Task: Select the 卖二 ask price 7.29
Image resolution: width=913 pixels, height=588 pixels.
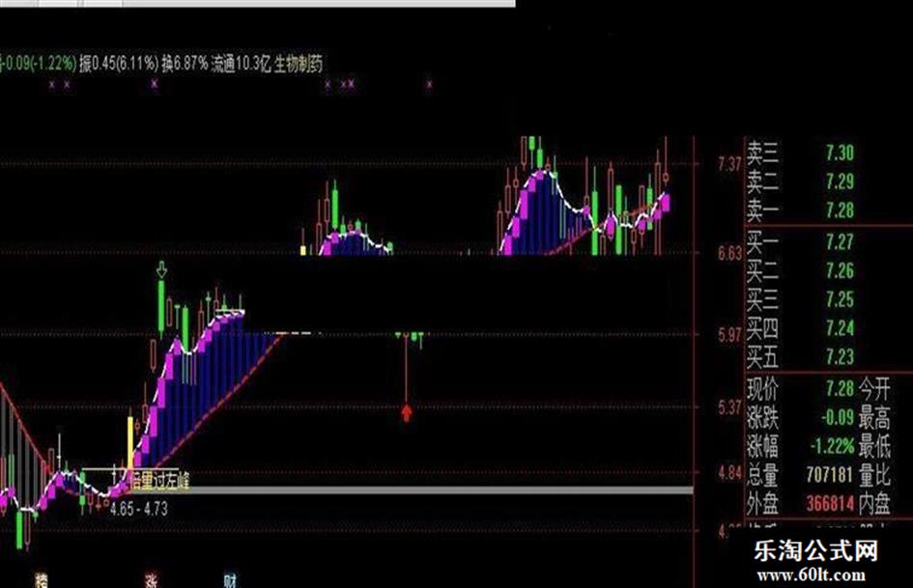Action: pos(840,182)
